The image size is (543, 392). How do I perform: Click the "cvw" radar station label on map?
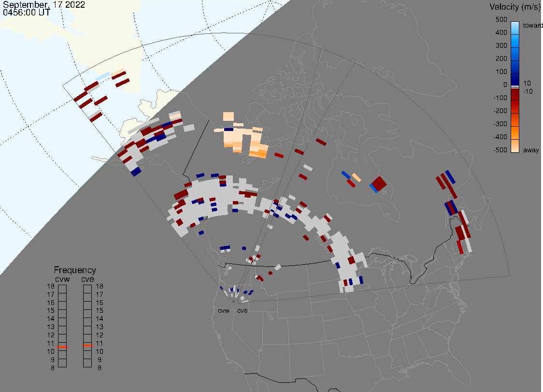(x=224, y=310)
